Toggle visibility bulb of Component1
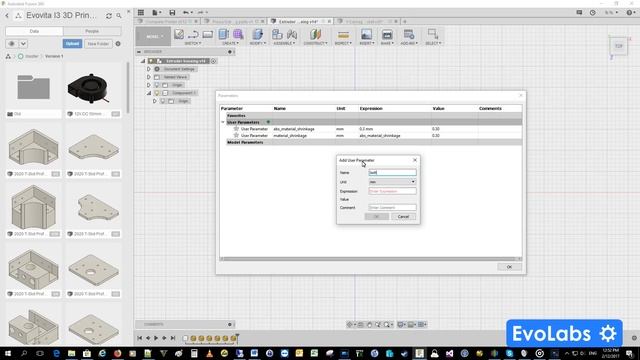The height and width of the screenshot is (360, 640). [x=157, y=93]
